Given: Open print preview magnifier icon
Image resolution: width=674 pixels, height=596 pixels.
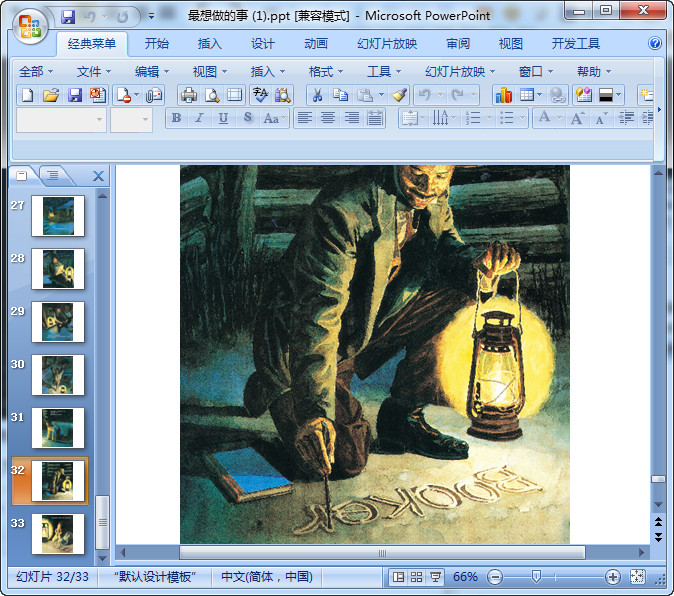Looking at the screenshot, I should tap(212, 95).
